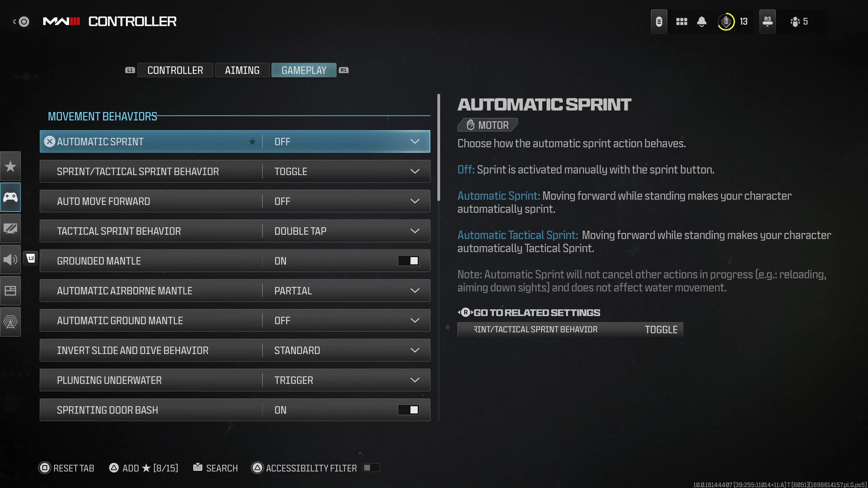Click the Sprint/Tactical Sprint Behavior related setting link

point(570,329)
